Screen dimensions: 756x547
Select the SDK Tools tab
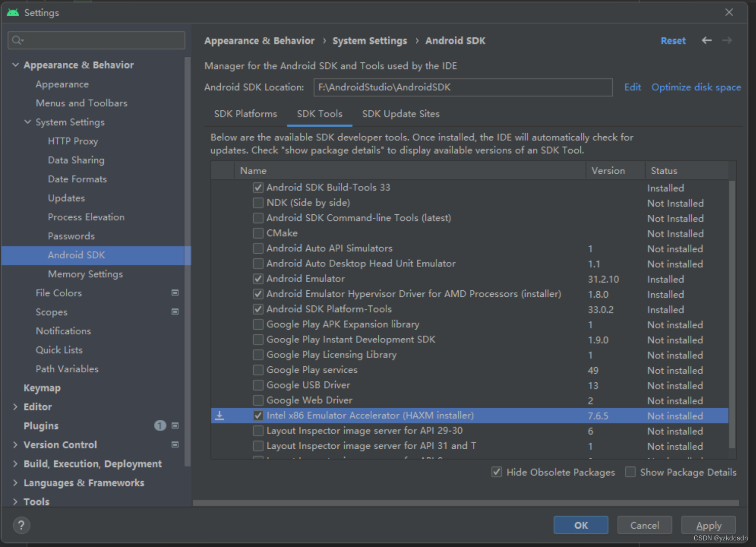coord(320,114)
